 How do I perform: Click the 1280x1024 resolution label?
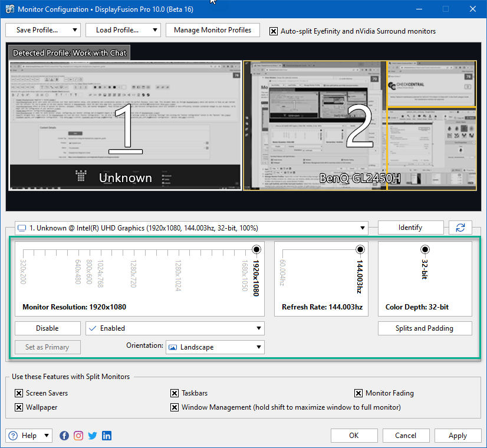[178, 275]
